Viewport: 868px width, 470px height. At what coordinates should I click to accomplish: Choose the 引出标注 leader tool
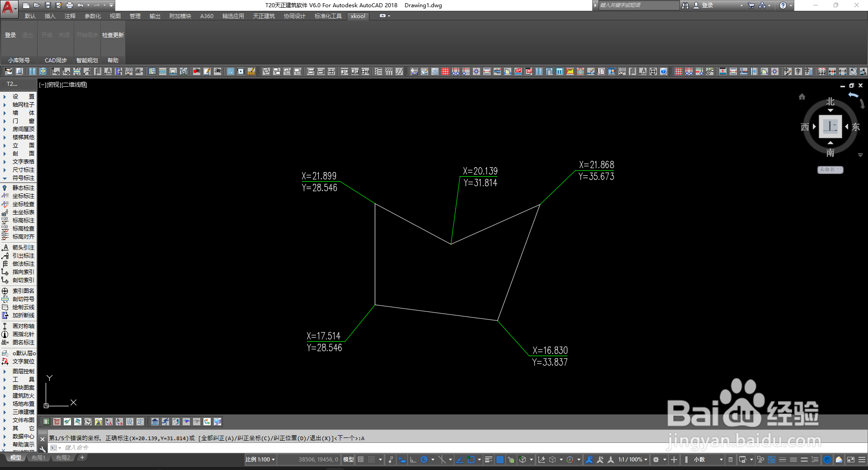[19, 256]
